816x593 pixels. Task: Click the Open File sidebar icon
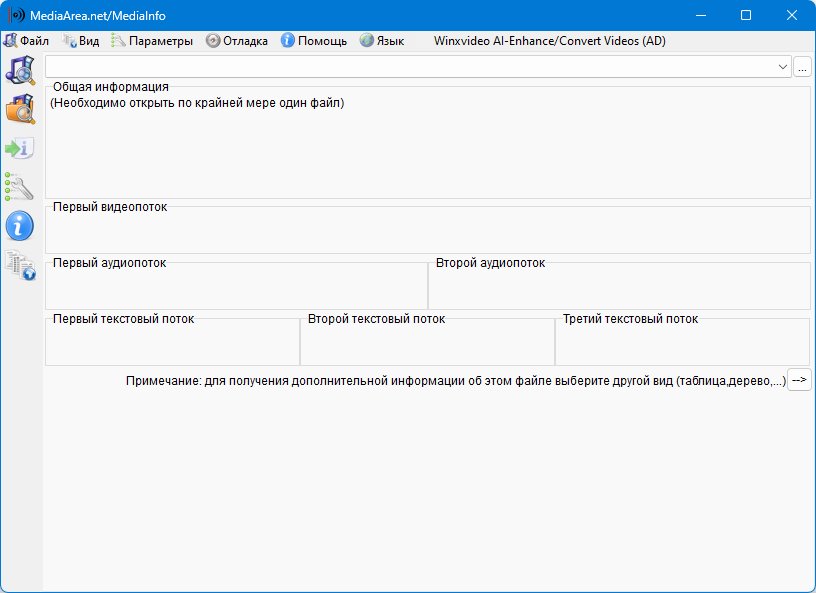coord(20,70)
